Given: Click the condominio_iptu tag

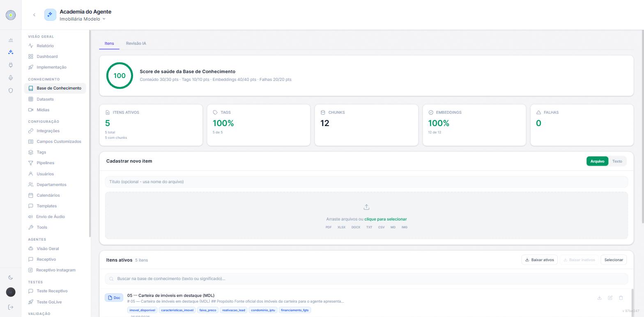Looking at the screenshot, I should point(263,310).
